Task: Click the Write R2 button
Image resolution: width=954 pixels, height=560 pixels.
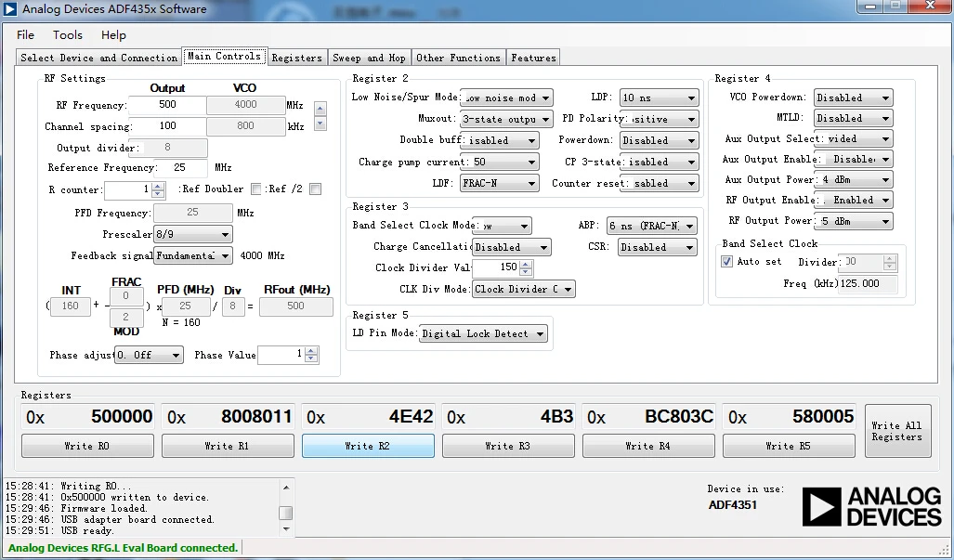Action: click(x=368, y=446)
